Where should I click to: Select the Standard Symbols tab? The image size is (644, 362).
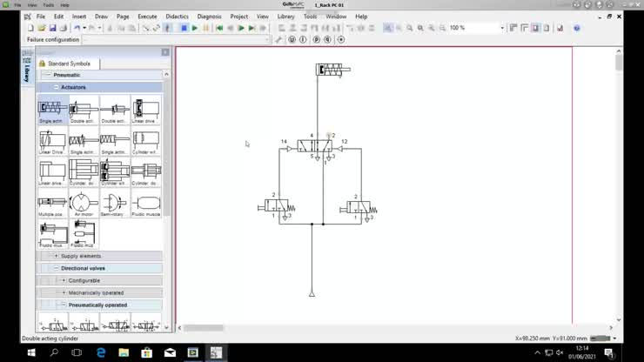pos(68,64)
